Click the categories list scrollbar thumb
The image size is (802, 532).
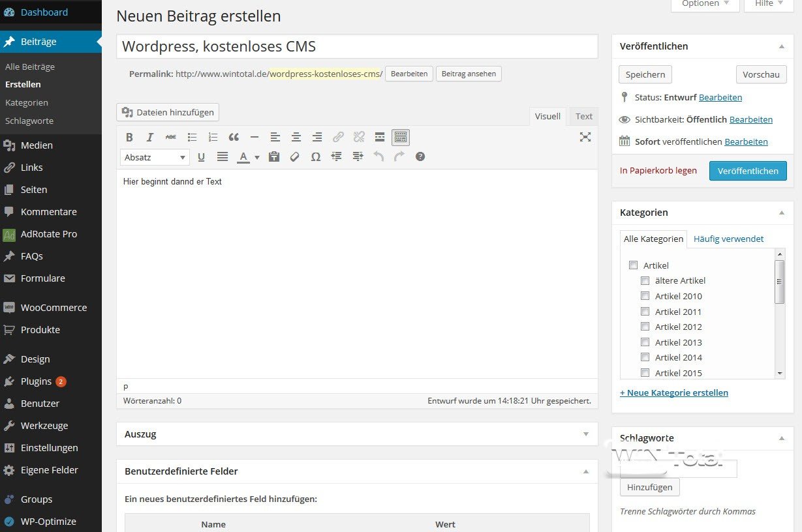click(x=779, y=282)
